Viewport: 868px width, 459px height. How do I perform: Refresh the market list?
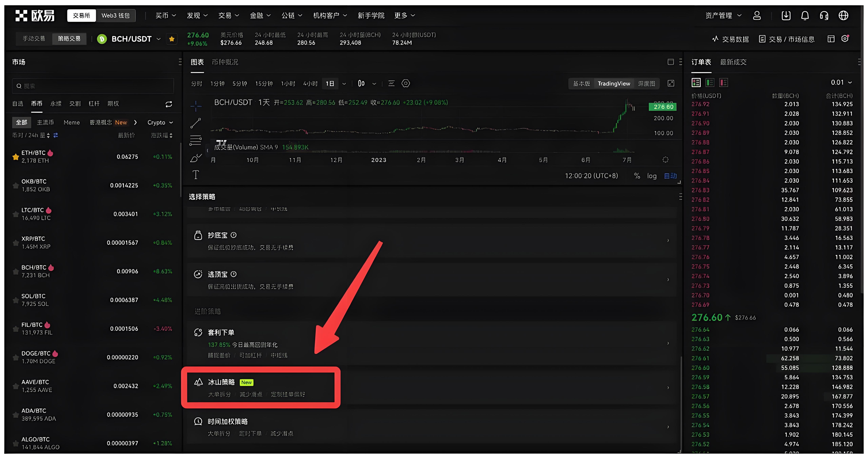pyautogui.click(x=169, y=104)
